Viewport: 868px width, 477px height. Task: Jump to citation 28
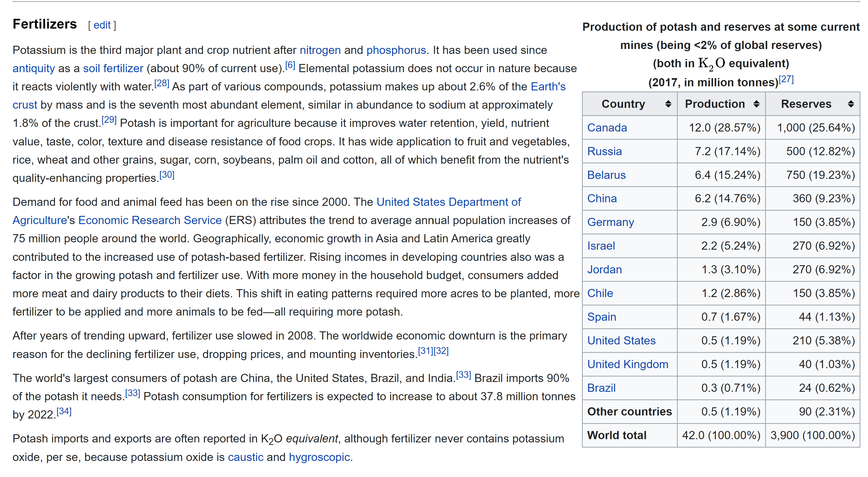coord(162,83)
